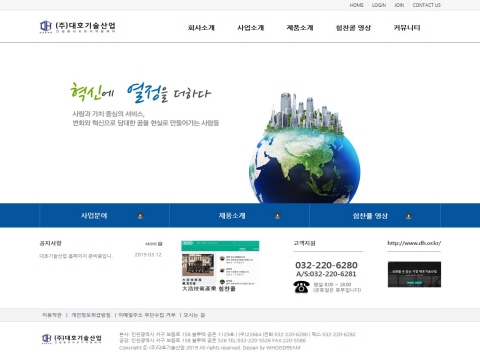
Task: Open the 임찬률 영상 menu in top navigation
Action: (353, 28)
